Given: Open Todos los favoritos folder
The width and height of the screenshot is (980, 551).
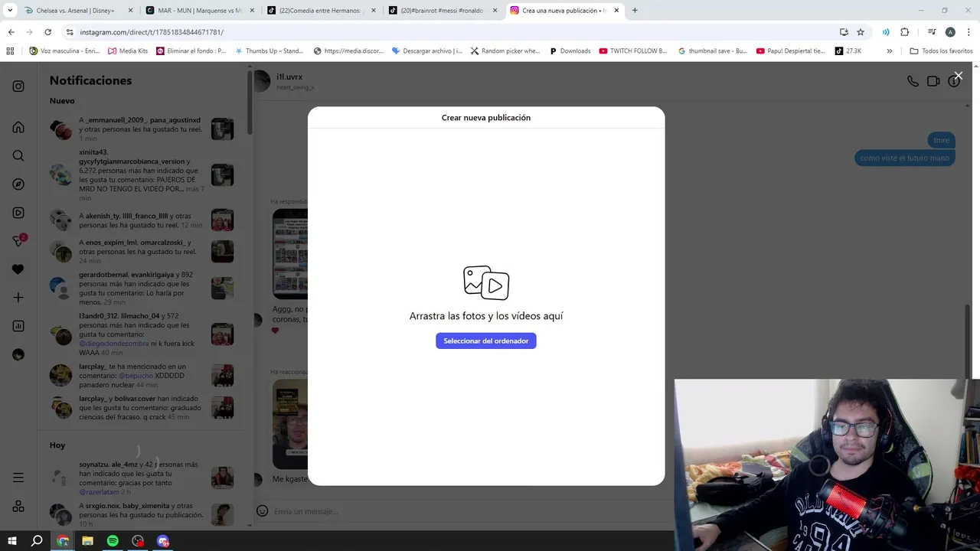Looking at the screenshot, I should [941, 51].
